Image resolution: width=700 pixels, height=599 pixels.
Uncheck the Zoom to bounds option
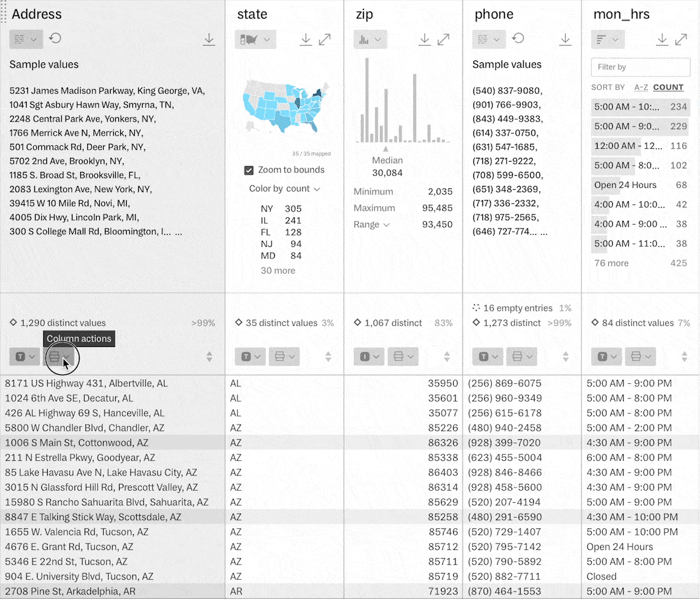(249, 170)
